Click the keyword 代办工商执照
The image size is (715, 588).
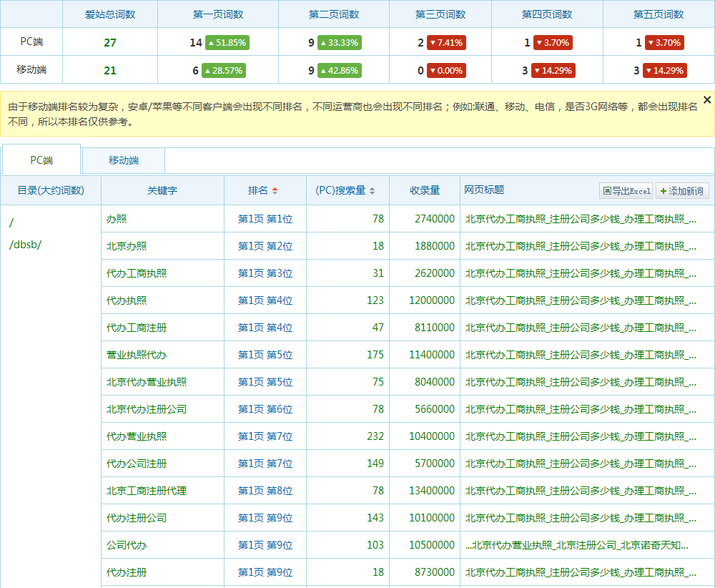[137, 273]
